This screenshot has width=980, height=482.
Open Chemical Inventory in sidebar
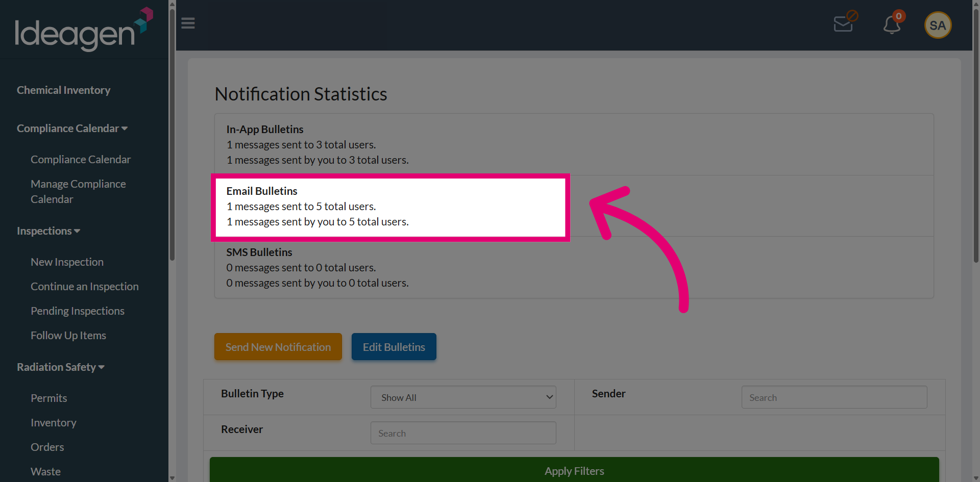point(63,90)
